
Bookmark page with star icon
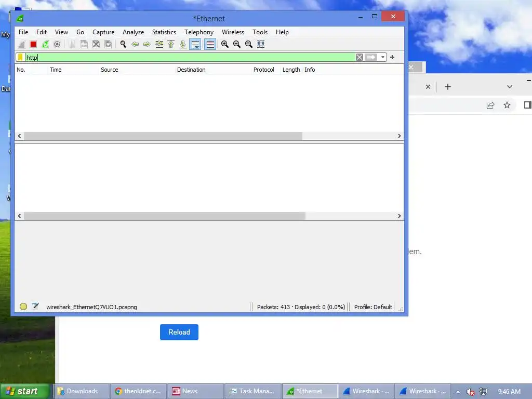click(x=507, y=105)
